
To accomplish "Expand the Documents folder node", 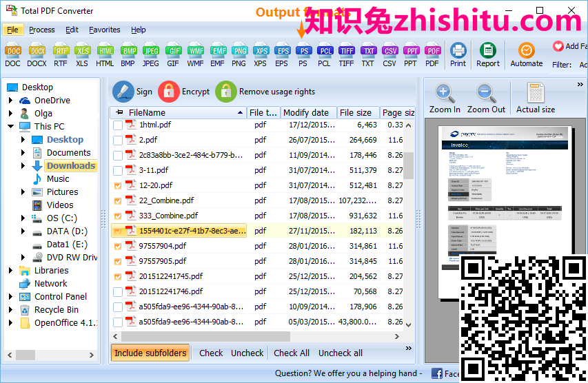I will (x=23, y=152).
